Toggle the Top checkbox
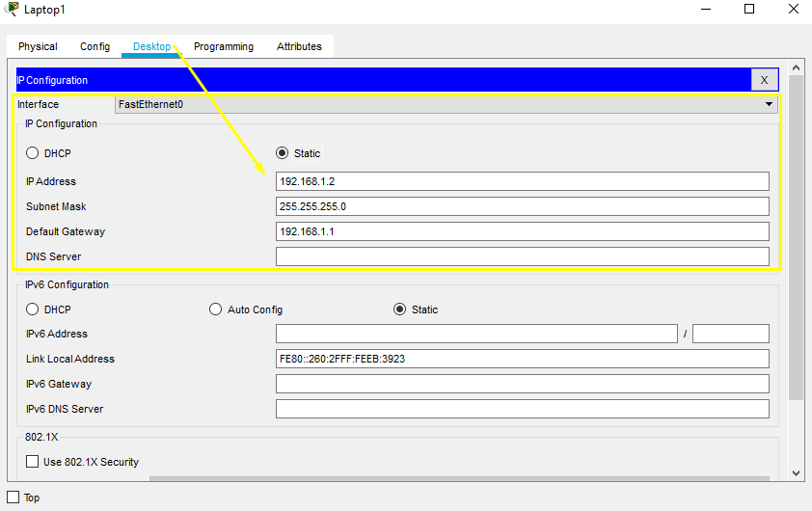This screenshot has height=511, width=812. [x=13, y=498]
